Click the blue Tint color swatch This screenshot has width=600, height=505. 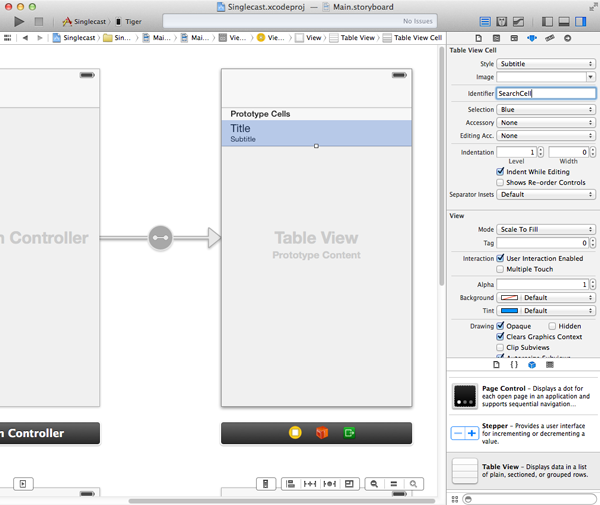[509, 311]
